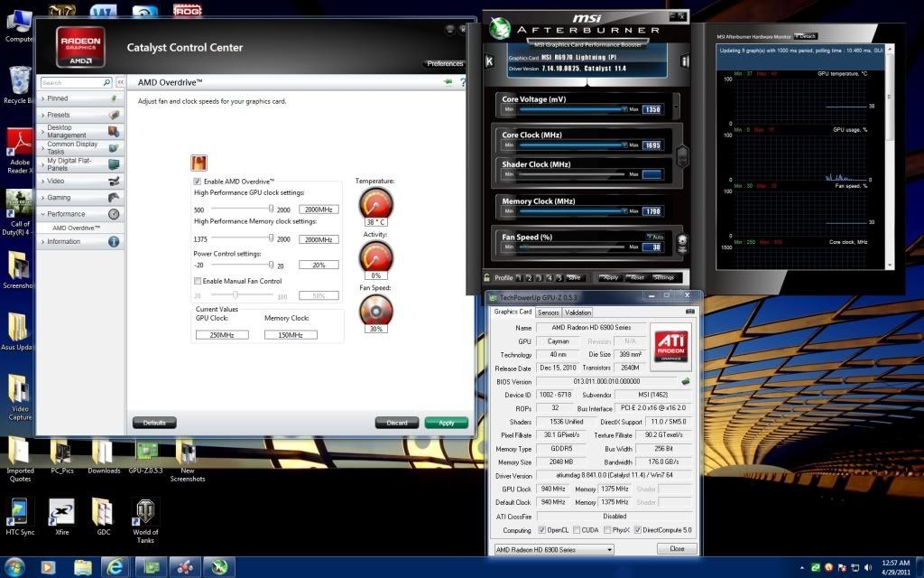Screen dimensions: 924x578
Task: Open Windows Explorer folder taskbar icon
Action: point(82,567)
